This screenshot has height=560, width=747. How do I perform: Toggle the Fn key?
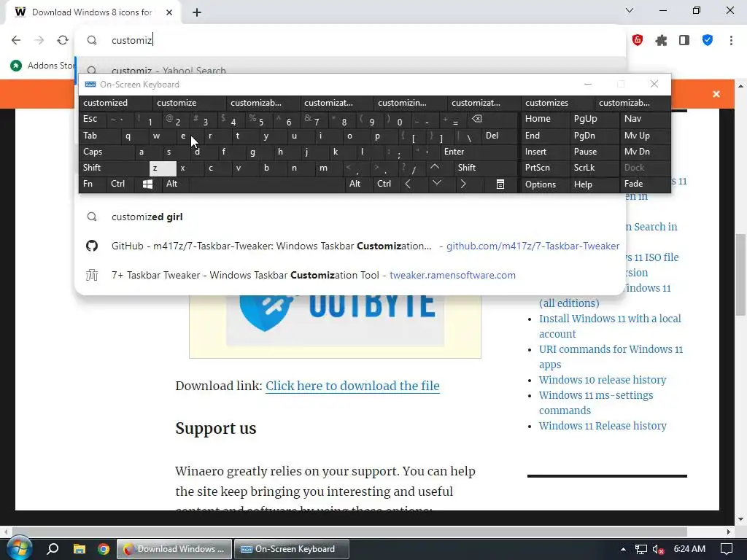pos(93,184)
